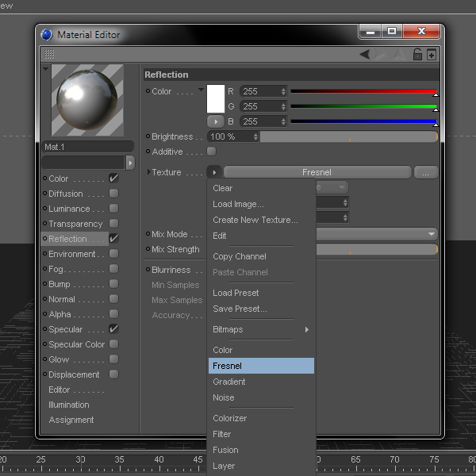Screen dimensions: 476x476
Task: Click the green G color slider
Action: [364, 106]
